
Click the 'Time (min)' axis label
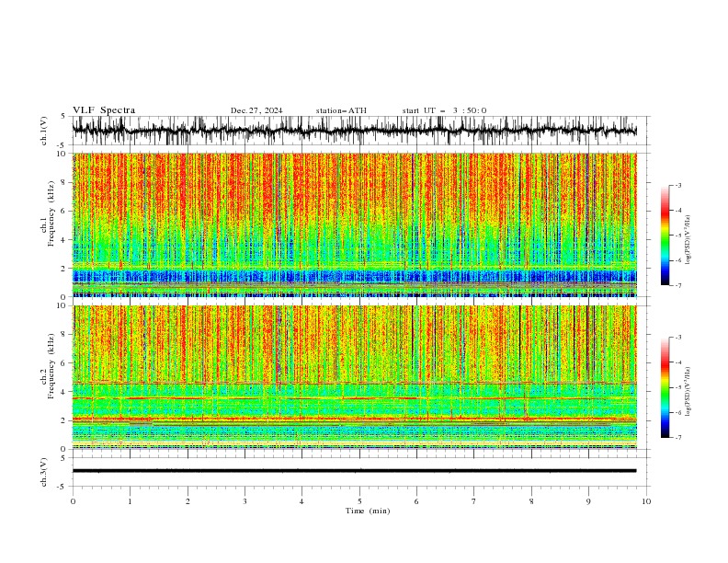tap(368, 511)
